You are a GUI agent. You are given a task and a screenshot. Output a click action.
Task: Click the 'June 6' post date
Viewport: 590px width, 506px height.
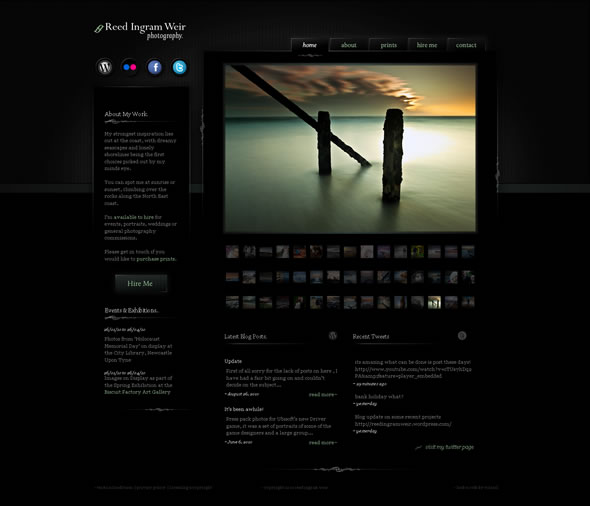click(x=239, y=442)
